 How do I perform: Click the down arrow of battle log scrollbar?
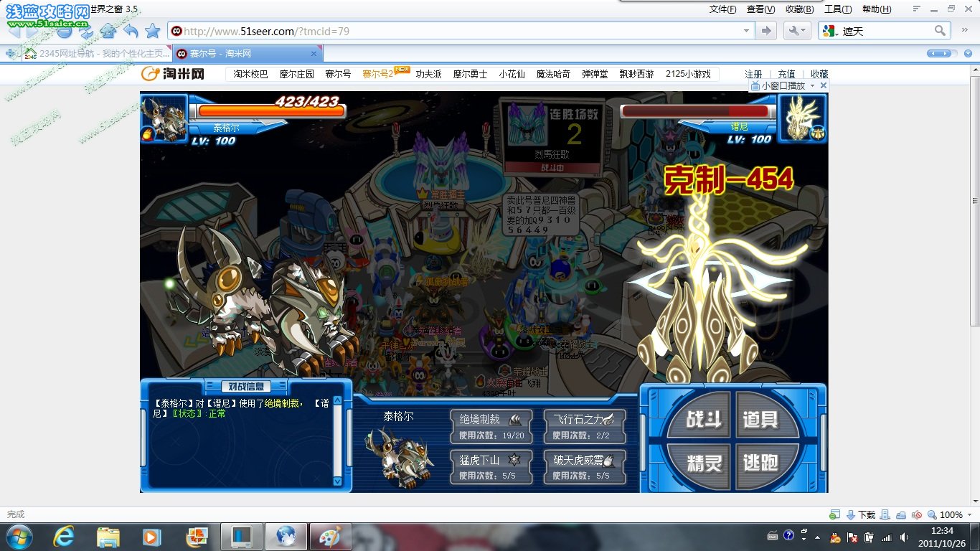pyautogui.click(x=338, y=482)
